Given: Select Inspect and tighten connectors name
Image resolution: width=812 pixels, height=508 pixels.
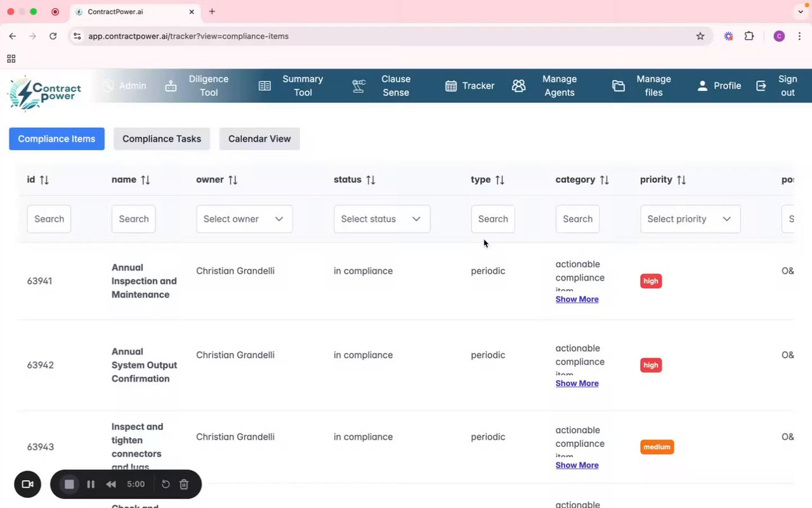Looking at the screenshot, I should [x=138, y=447].
